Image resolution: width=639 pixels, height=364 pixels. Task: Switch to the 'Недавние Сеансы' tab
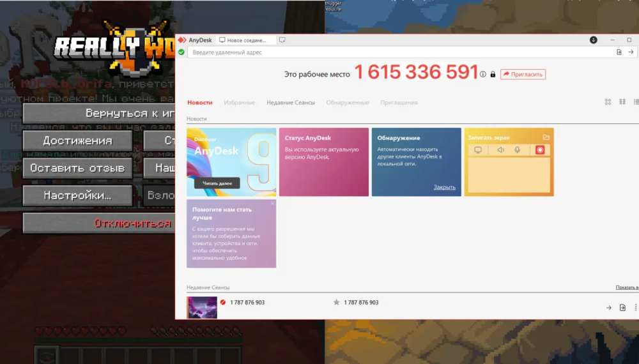[x=291, y=103]
